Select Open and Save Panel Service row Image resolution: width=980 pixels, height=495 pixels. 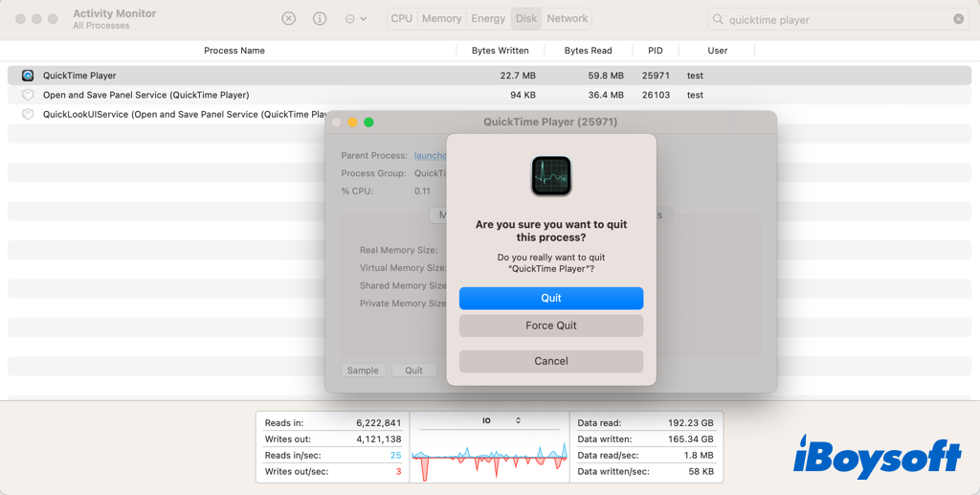point(145,95)
